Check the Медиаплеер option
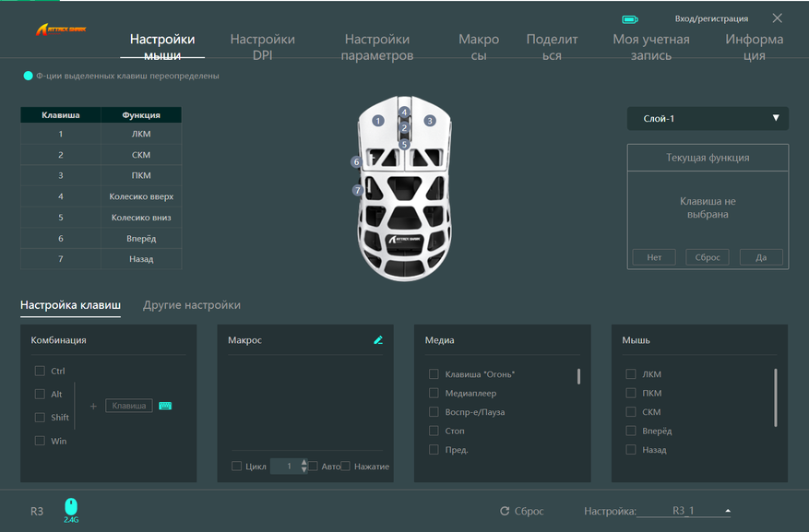This screenshot has height=532, width=809. click(434, 393)
